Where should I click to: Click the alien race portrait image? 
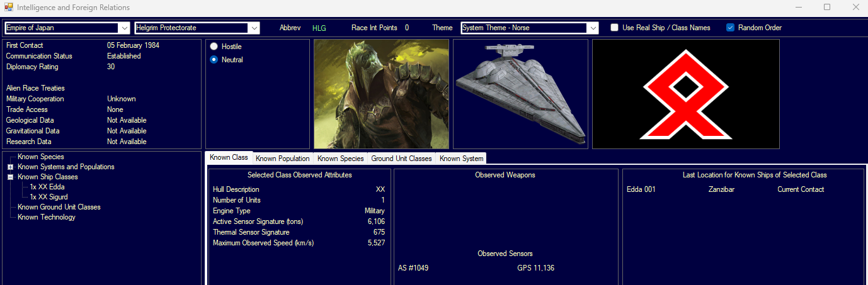coord(381,94)
